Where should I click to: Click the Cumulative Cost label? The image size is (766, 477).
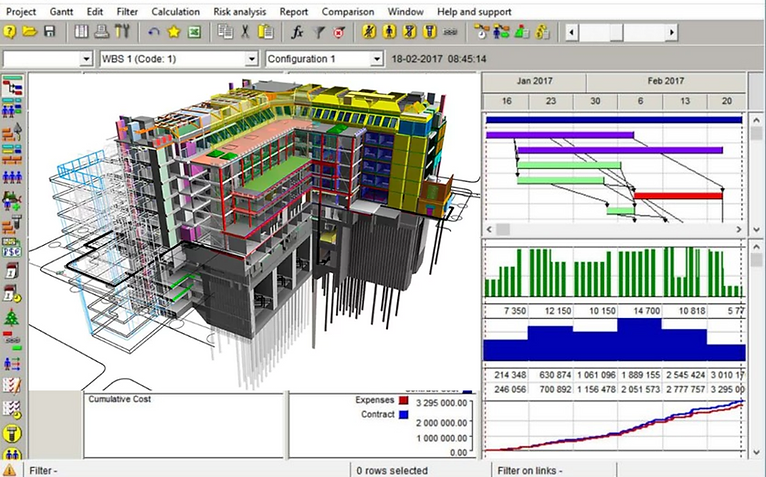click(119, 399)
